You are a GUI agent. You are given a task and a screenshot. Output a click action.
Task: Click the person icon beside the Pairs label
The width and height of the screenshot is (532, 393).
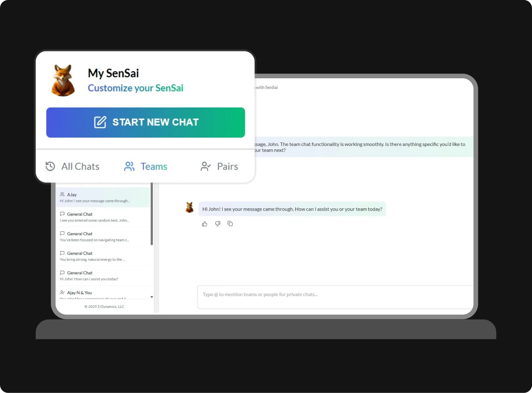pos(206,166)
